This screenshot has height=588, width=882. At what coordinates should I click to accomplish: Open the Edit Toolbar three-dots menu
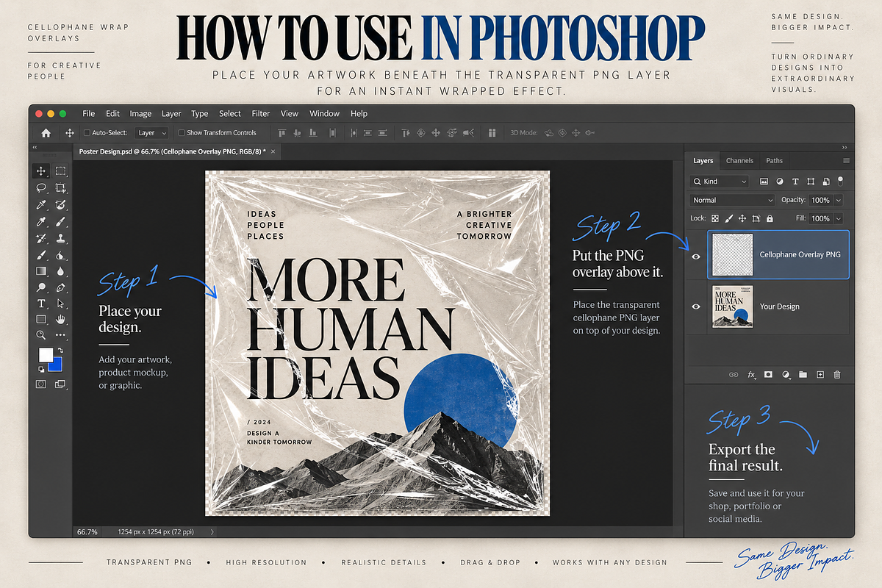click(60, 334)
